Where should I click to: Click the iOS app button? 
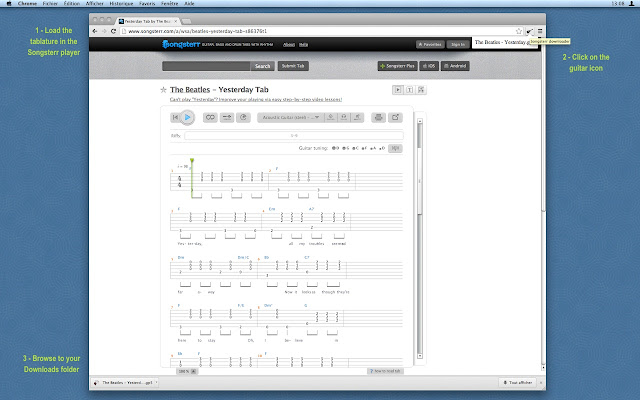click(429, 66)
